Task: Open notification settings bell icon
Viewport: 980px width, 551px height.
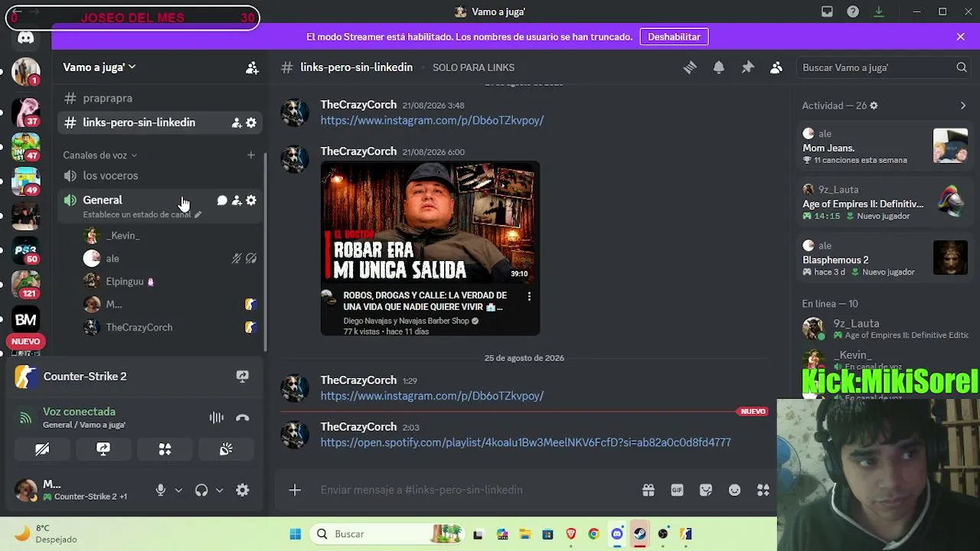Action: pos(719,67)
